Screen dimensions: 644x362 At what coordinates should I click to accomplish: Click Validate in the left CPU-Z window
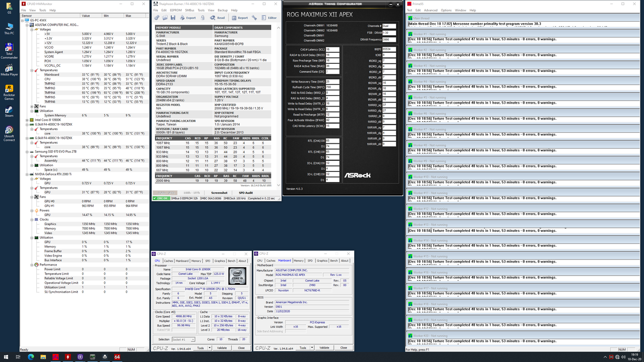pyautogui.click(x=222, y=348)
